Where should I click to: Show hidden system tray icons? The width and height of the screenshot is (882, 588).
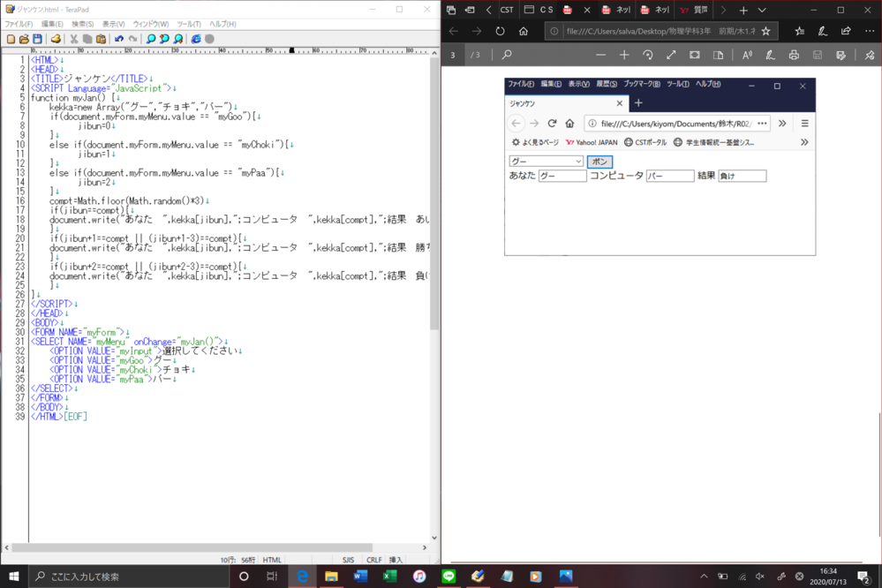coord(704,577)
